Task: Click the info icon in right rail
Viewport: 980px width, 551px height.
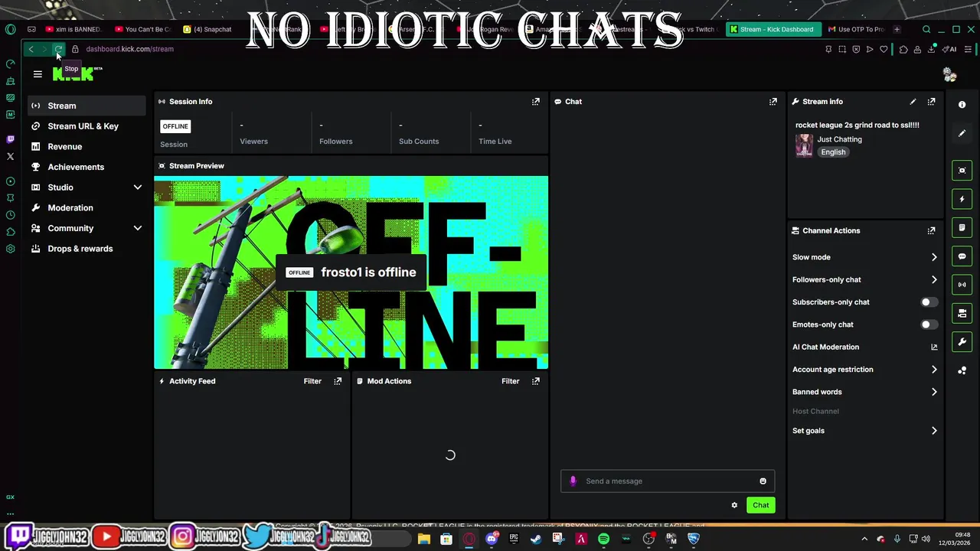Action: coord(962,105)
